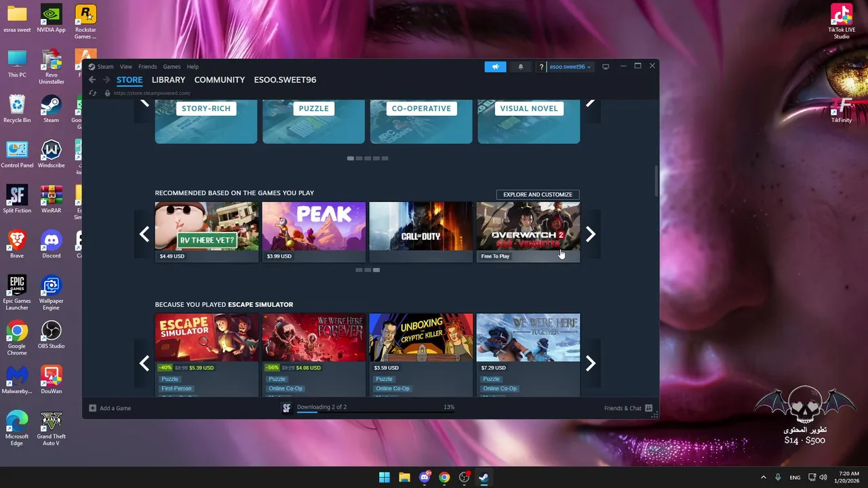Open the Steam menu

pos(105,66)
